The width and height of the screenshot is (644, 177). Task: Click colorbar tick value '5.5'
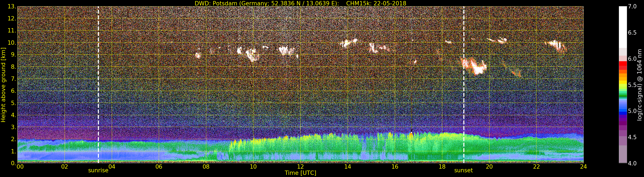632,85
